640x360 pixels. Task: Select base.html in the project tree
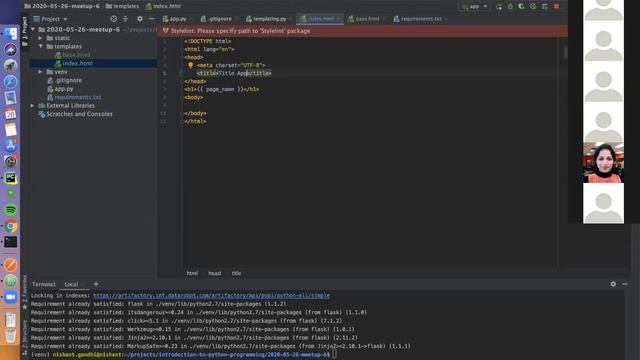(x=76, y=55)
